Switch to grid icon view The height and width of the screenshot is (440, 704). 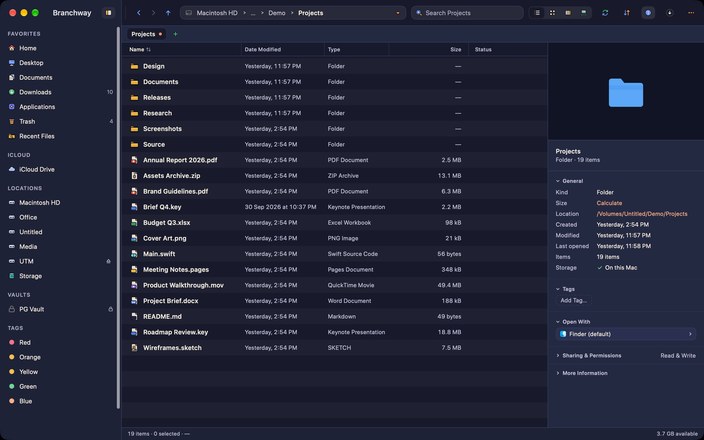(552, 13)
